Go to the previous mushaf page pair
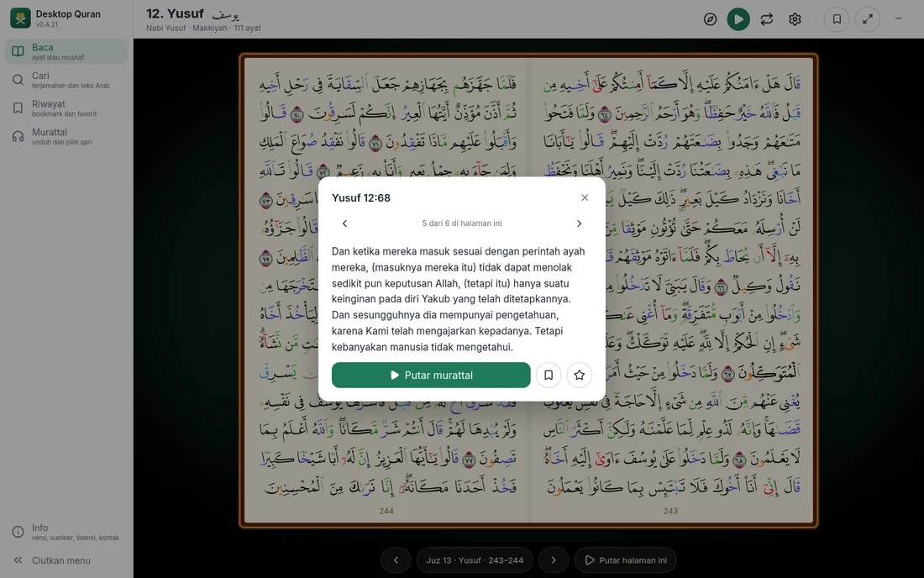924x578 pixels. (x=396, y=560)
